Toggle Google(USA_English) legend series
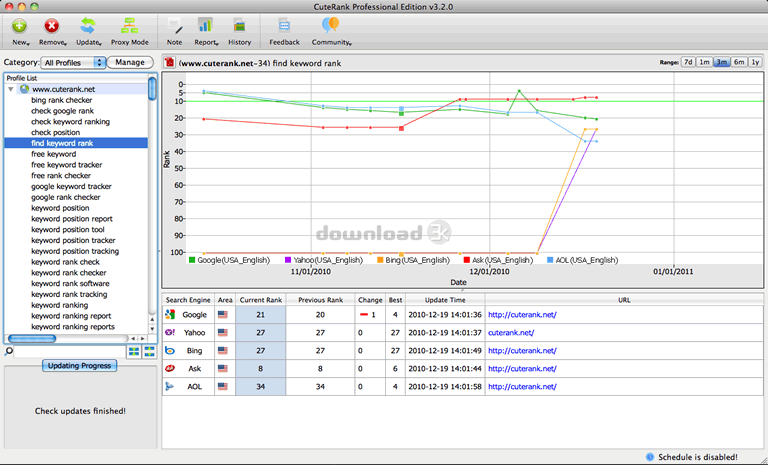The width and height of the screenshot is (768, 465). pyautogui.click(x=229, y=260)
